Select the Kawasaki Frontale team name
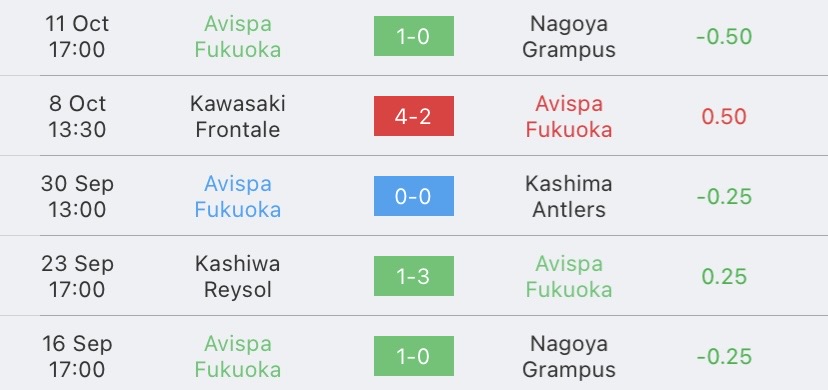Image resolution: width=828 pixels, height=390 pixels. [238, 117]
